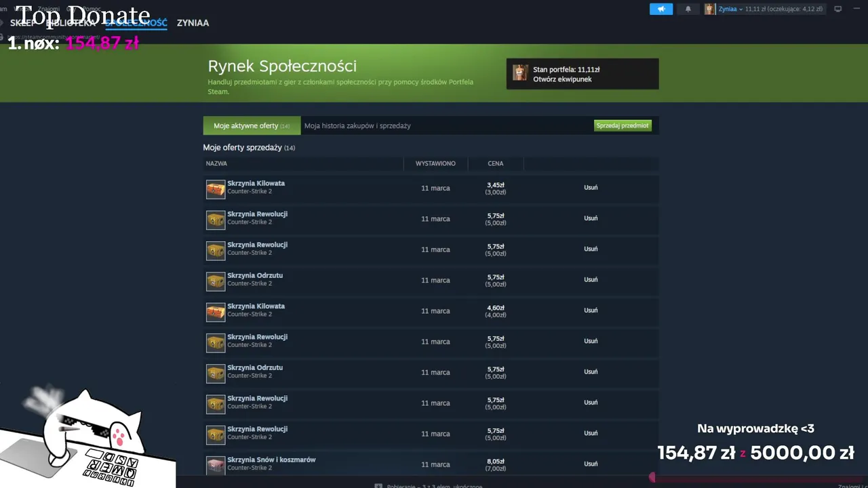Remove the Skrzynia Kilowata 3,45zł listing with Usuń

coord(591,188)
